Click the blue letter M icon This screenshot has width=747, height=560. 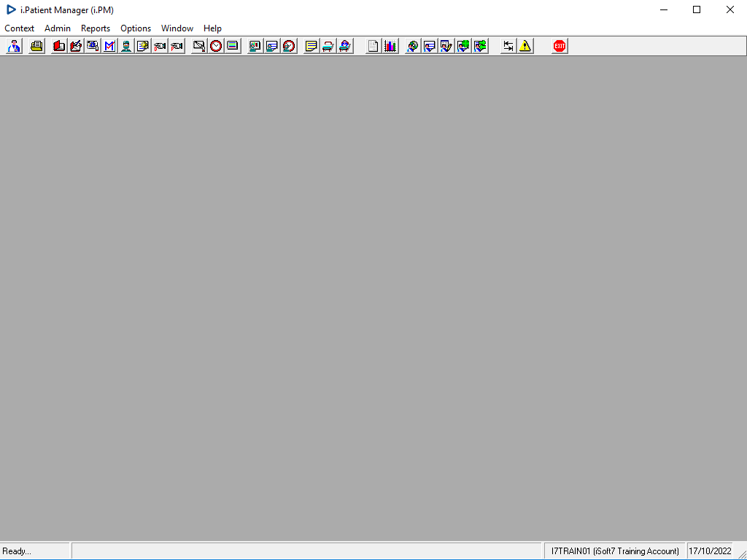[109, 46]
